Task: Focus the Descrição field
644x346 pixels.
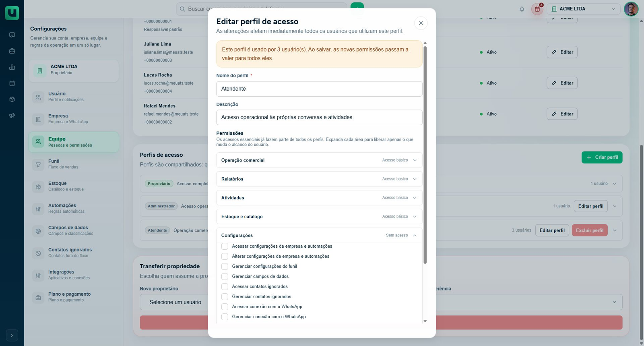Action: pyautogui.click(x=319, y=118)
